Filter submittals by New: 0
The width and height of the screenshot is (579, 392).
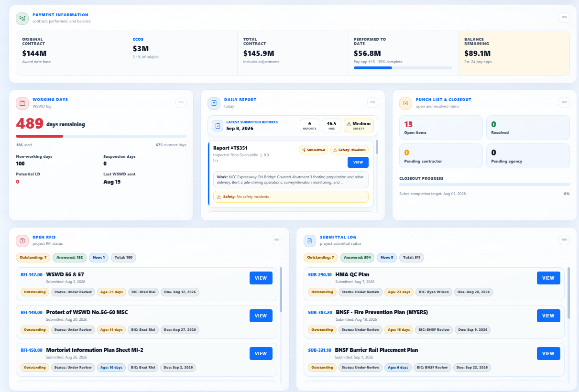point(387,258)
